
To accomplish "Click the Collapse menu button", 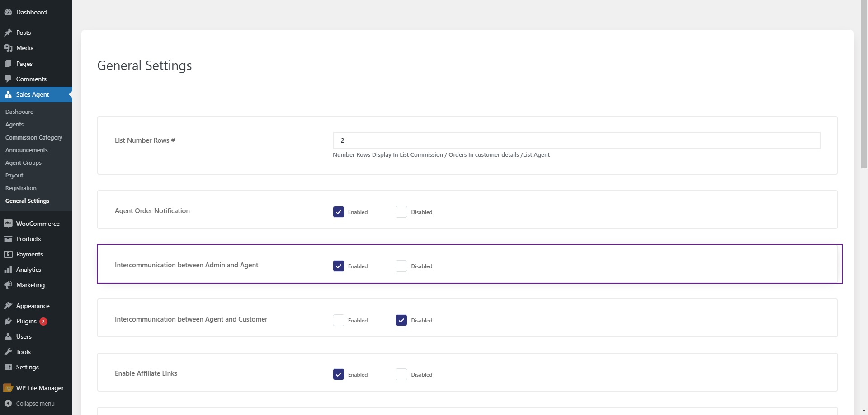I will point(36,403).
